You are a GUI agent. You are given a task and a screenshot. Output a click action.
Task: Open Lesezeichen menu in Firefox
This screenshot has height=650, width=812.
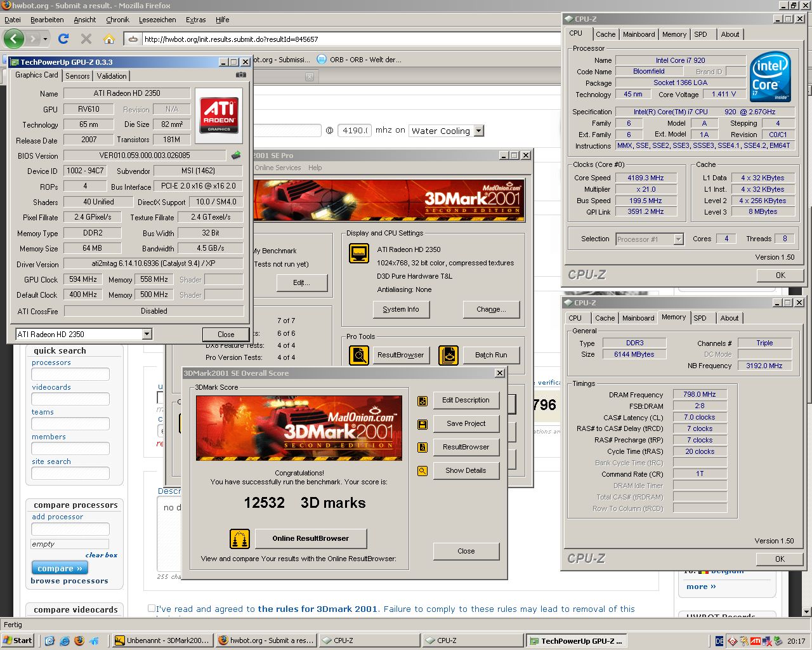pyautogui.click(x=157, y=20)
